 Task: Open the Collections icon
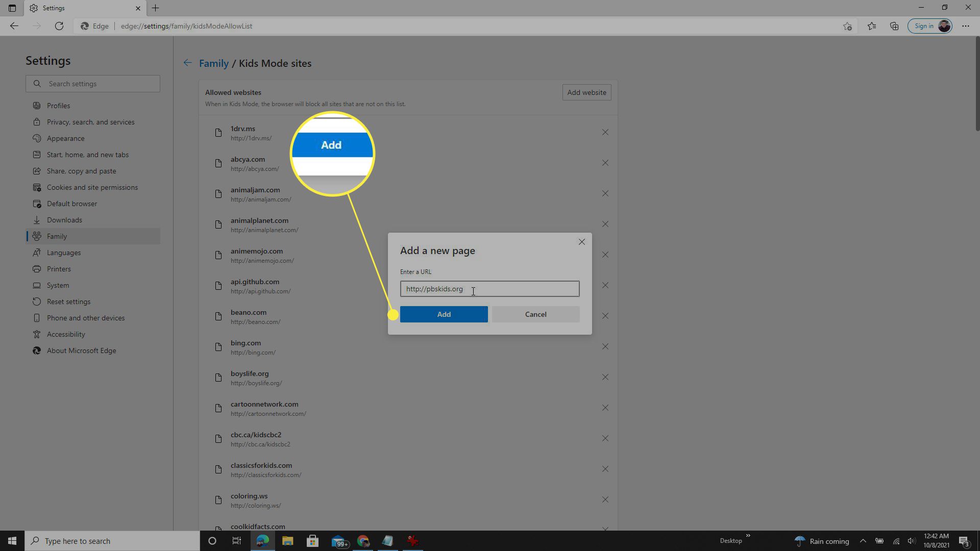[x=894, y=26]
